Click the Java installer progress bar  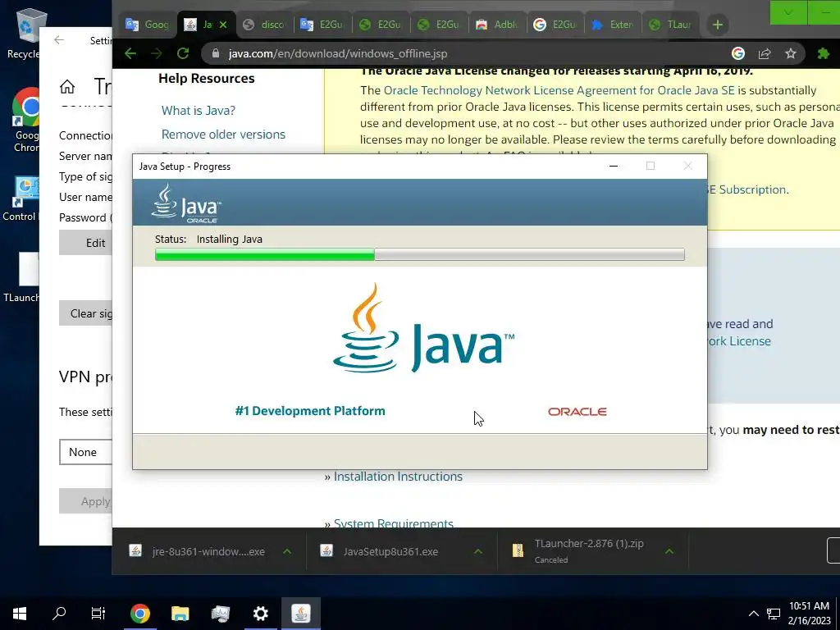click(419, 254)
